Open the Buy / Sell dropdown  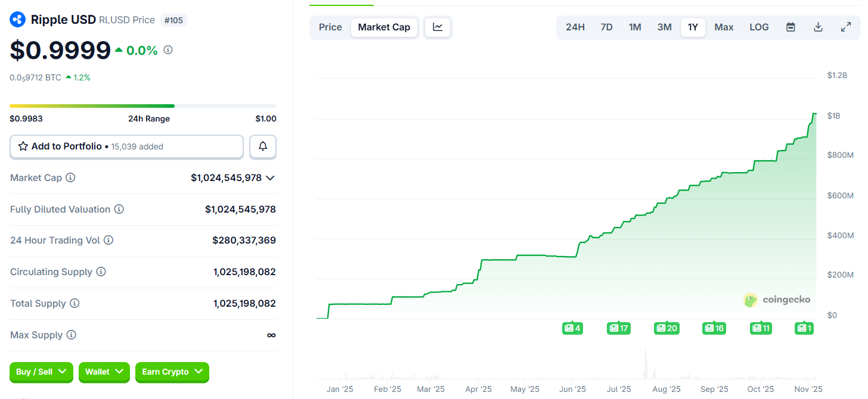[x=41, y=372]
